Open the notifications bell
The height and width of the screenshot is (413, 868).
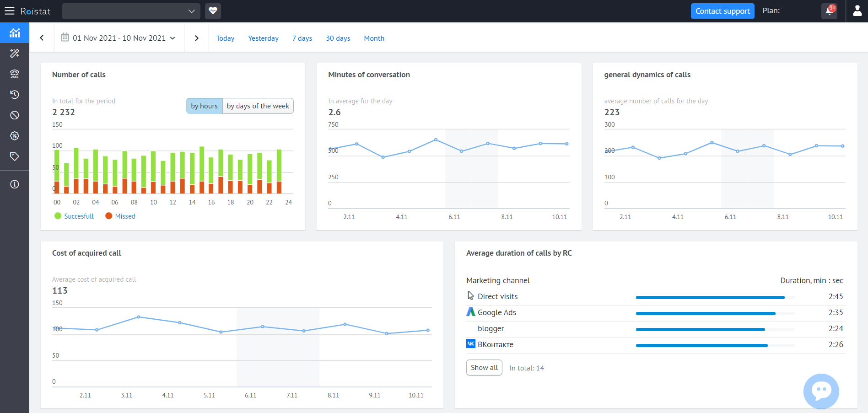click(829, 11)
